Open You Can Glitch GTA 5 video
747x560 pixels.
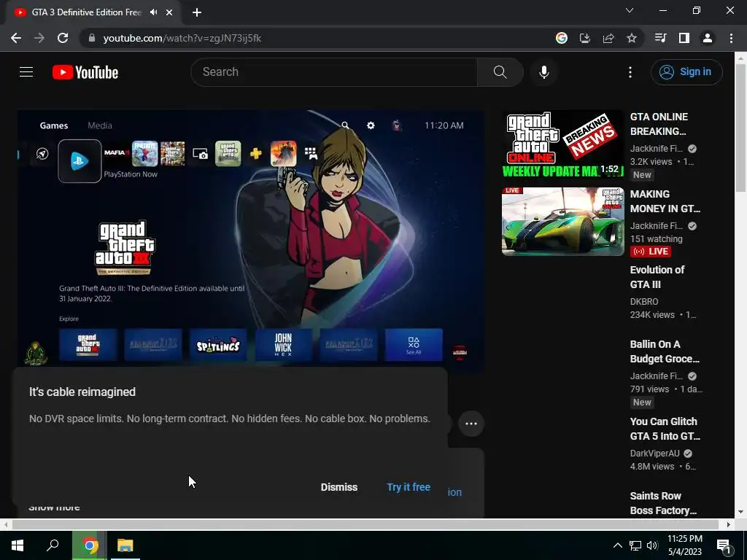coord(665,429)
